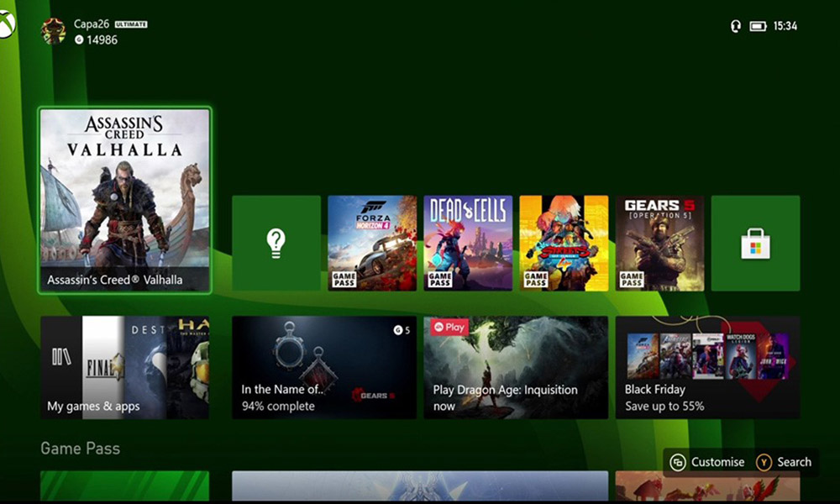The width and height of the screenshot is (840, 504).
Task: Click the Customise view button icon
Action: (x=678, y=462)
